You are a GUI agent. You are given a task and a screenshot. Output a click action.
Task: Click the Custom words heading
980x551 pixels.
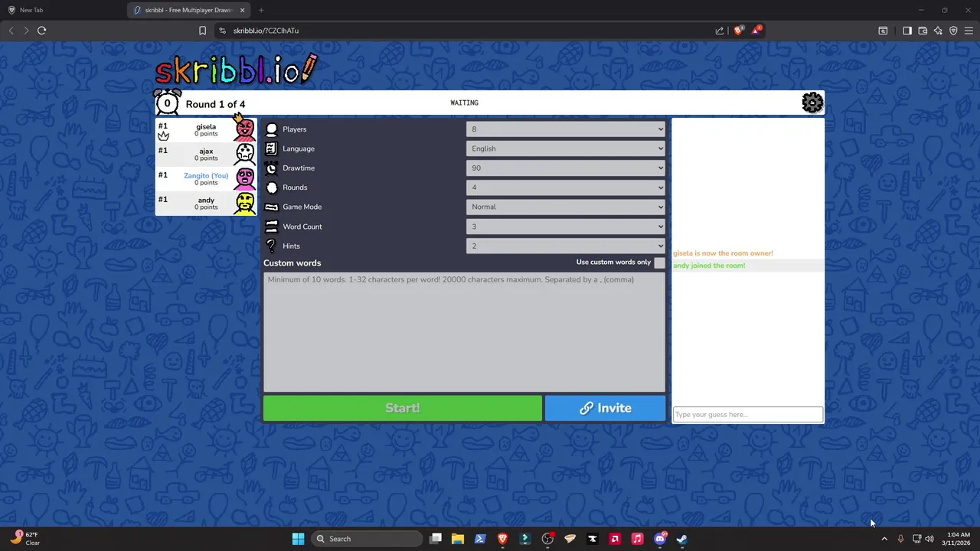pos(292,262)
